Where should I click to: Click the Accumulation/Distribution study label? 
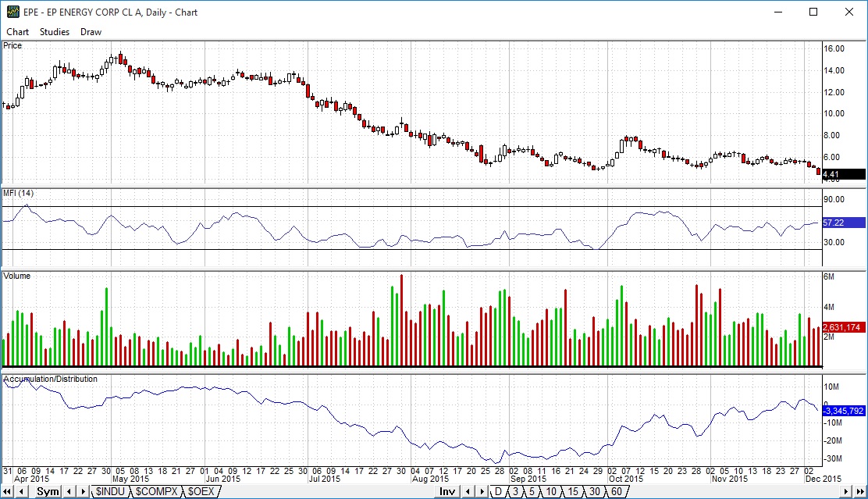pos(51,379)
